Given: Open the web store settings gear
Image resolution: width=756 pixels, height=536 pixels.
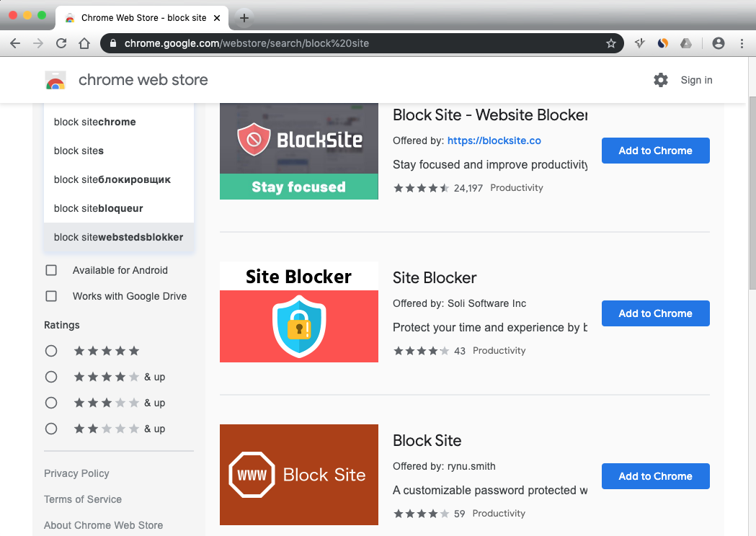Looking at the screenshot, I should tap(661, 80).
